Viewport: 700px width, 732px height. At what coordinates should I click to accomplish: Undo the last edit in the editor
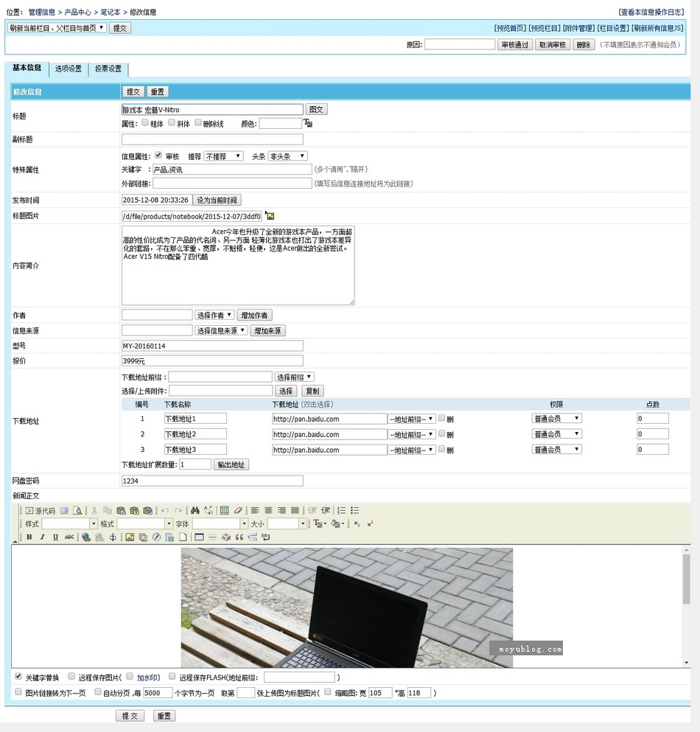tap(165, 511)
